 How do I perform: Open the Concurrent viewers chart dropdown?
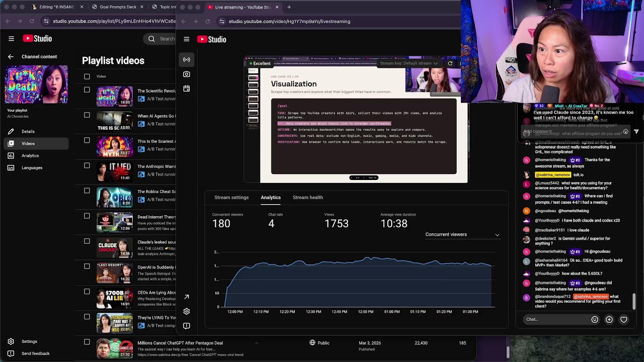coord(462,234)
